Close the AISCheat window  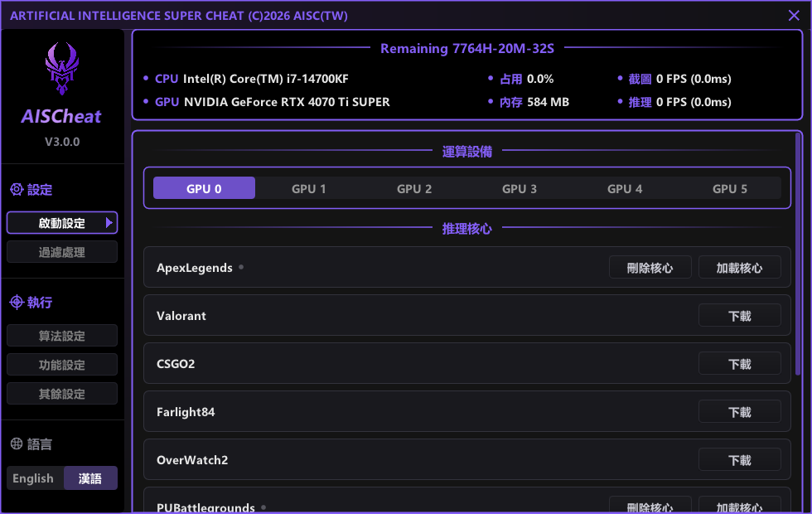point(794,15)
